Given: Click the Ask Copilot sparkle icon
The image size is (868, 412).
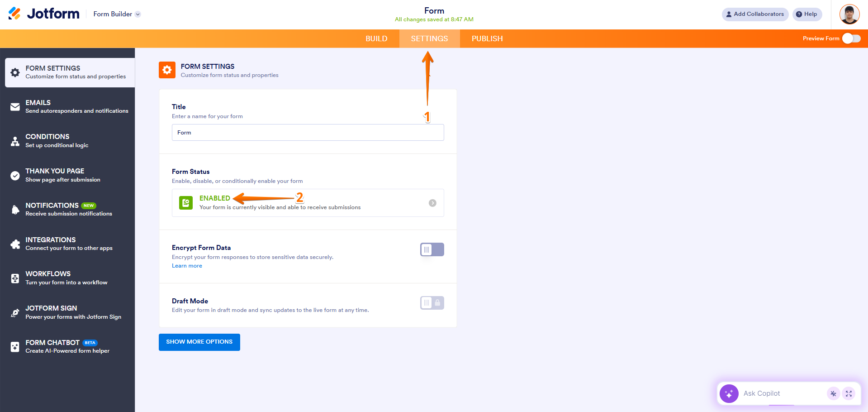Looking at the screenshot, I should (x=729, y=393).
